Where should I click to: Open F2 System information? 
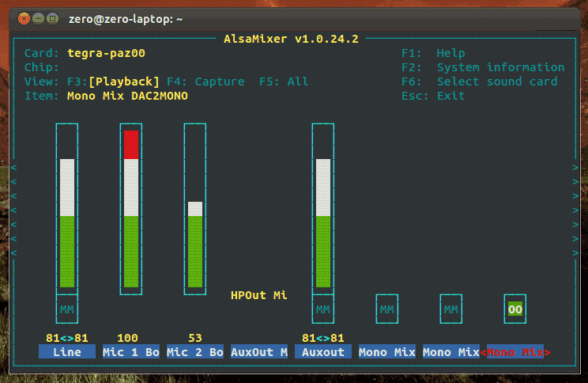tap(483, 67)
